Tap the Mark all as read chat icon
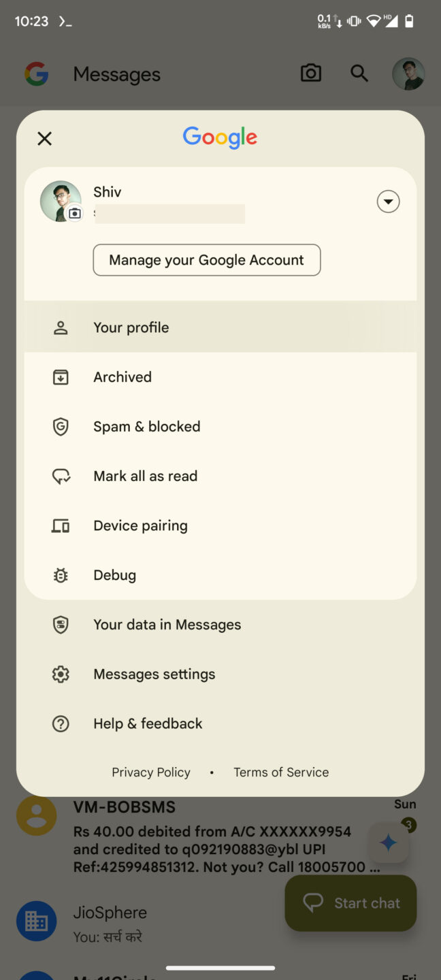Screen dimensions: 441x980 (61, 476)
